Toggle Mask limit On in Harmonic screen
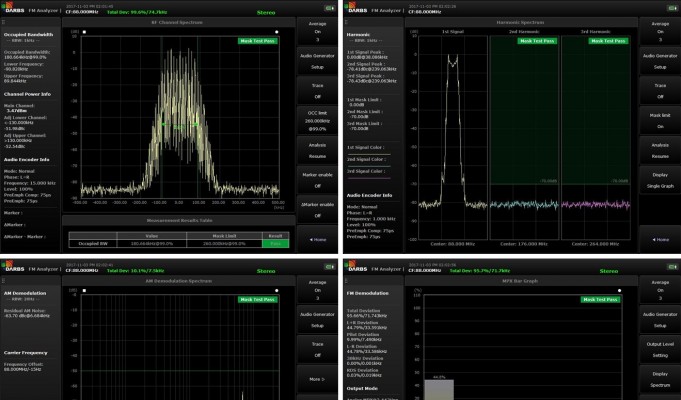The image size is (681, 400). point(660,121)
